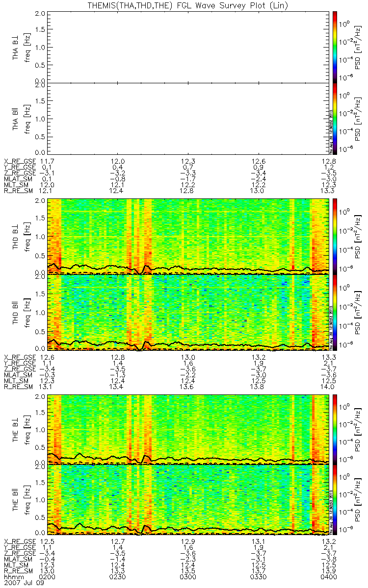Click the PSD color bar beside THA B⊥ panel
Image resolution: width=368 pixels, height=588 pixels.
pos(335,48)
